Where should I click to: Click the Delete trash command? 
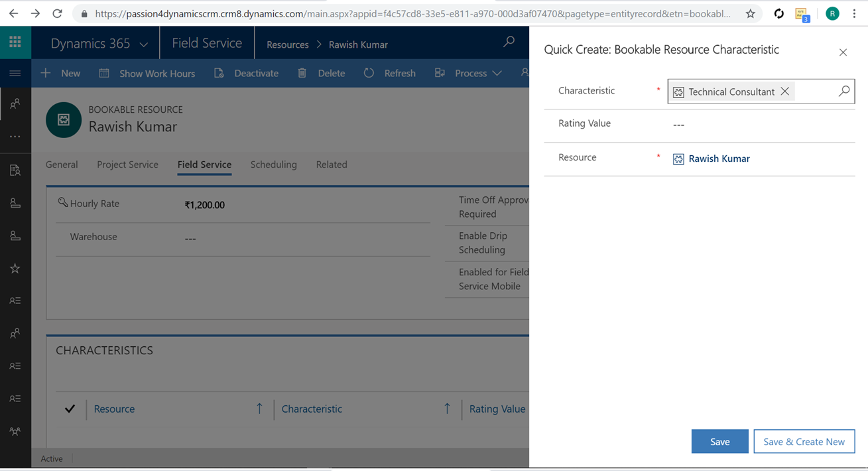point(322,73)
